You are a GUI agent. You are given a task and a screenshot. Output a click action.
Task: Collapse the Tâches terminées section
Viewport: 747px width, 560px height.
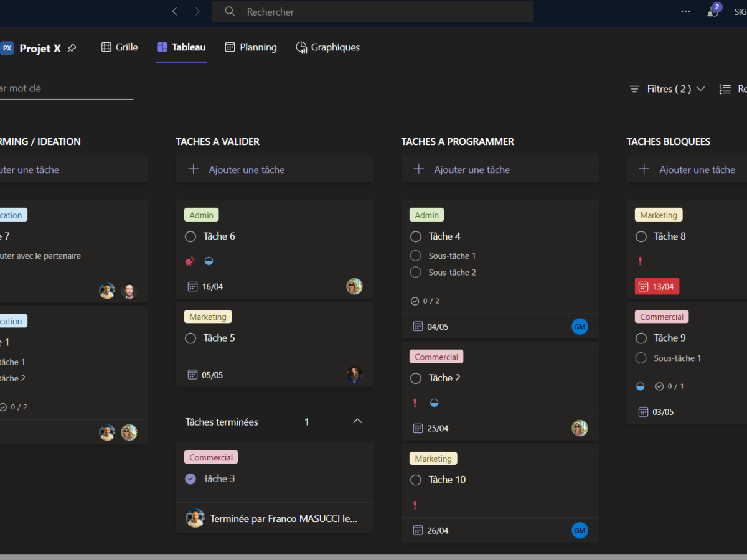[x=357, y=421]
